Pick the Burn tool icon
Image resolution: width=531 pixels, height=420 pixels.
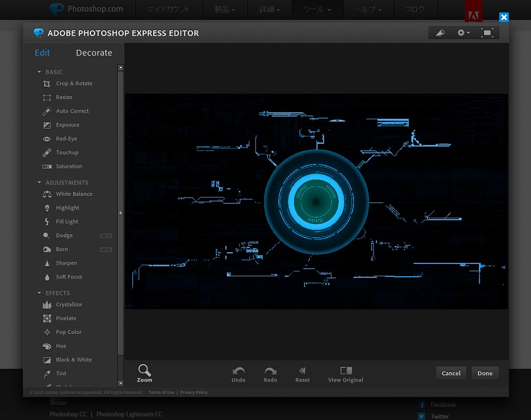(x=47, y=249)
